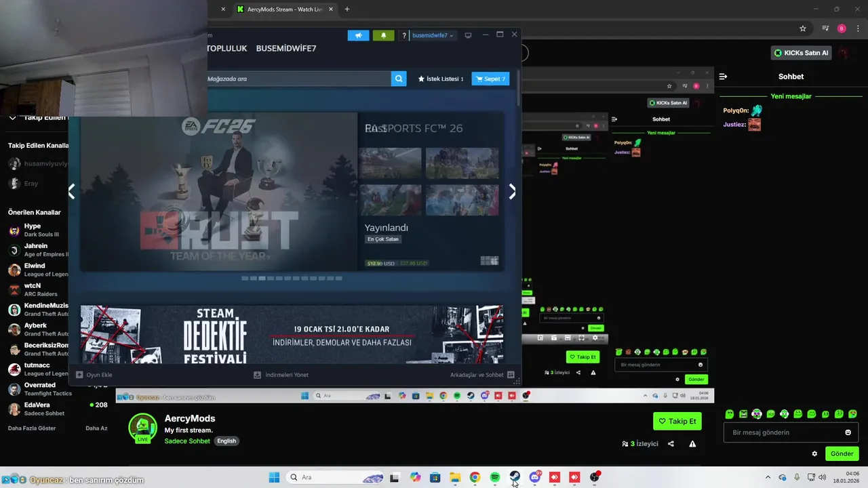Click English language tag
868x488 pixels.
click(x=226, y=441)
